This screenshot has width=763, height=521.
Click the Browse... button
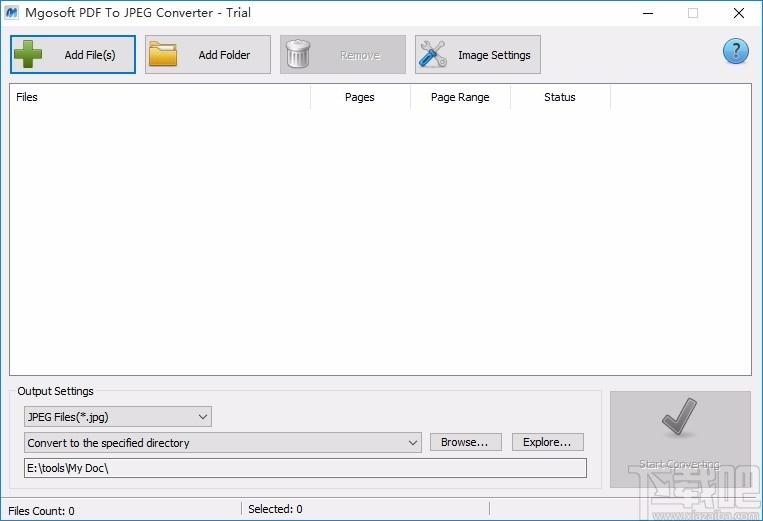pyautogui.click(x=465, y=442)
